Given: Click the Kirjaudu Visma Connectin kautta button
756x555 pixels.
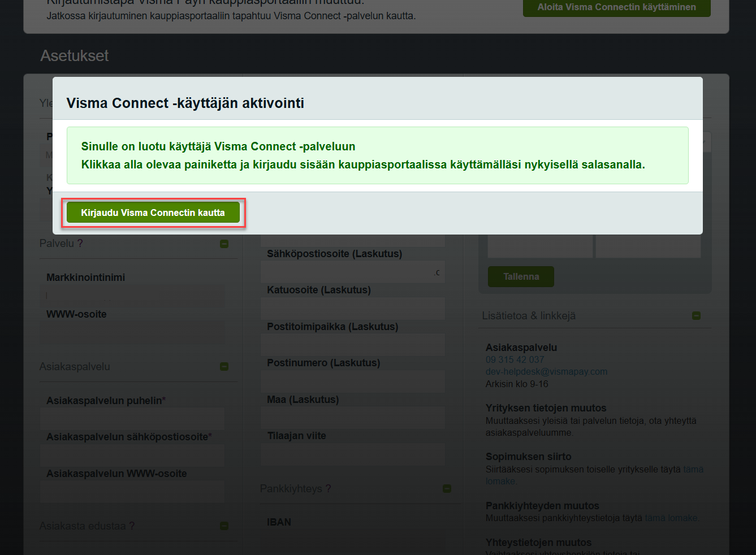Looking at the screenshot, I should click(153, 213).
